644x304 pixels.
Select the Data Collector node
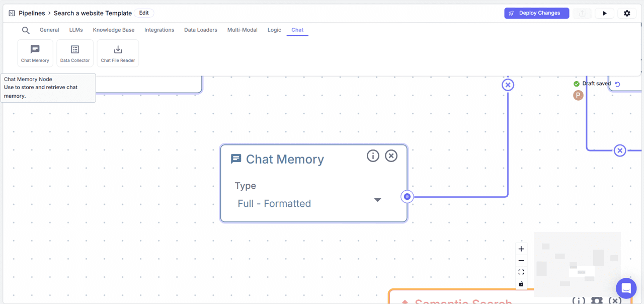[74, 52]
